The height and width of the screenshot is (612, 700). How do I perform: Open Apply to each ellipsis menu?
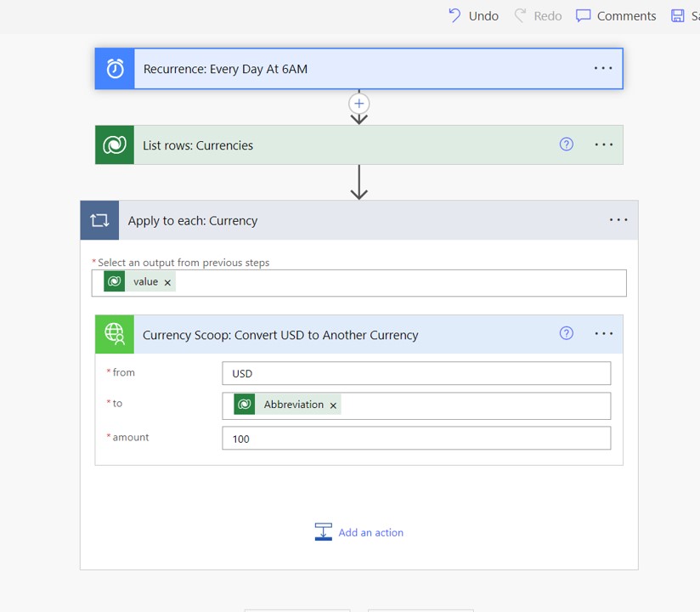(x=618, y=220)
